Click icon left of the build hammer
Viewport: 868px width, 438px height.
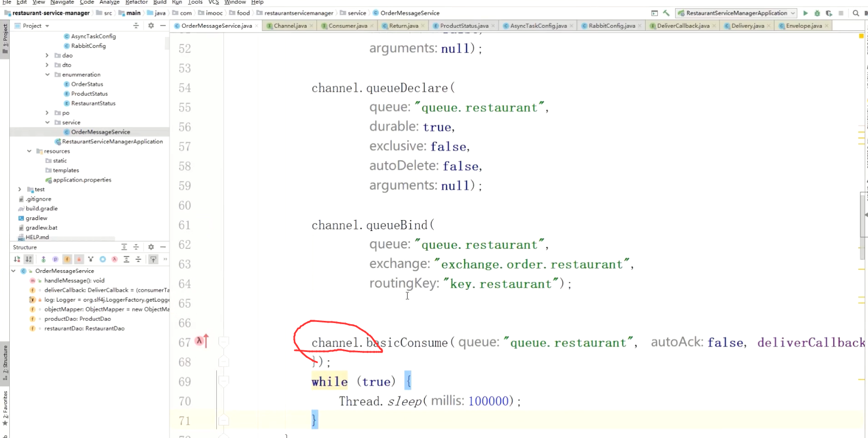[x=654, y=13]
